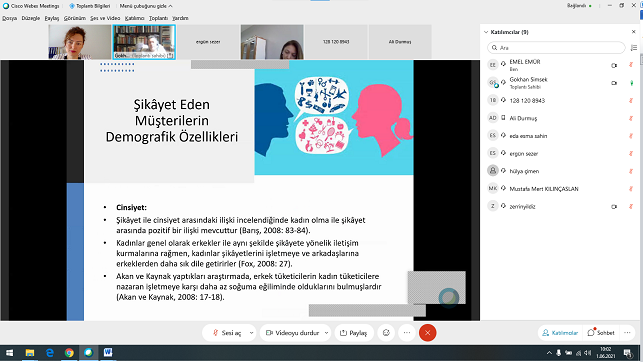Select participant ergün sezer in list

561,153
